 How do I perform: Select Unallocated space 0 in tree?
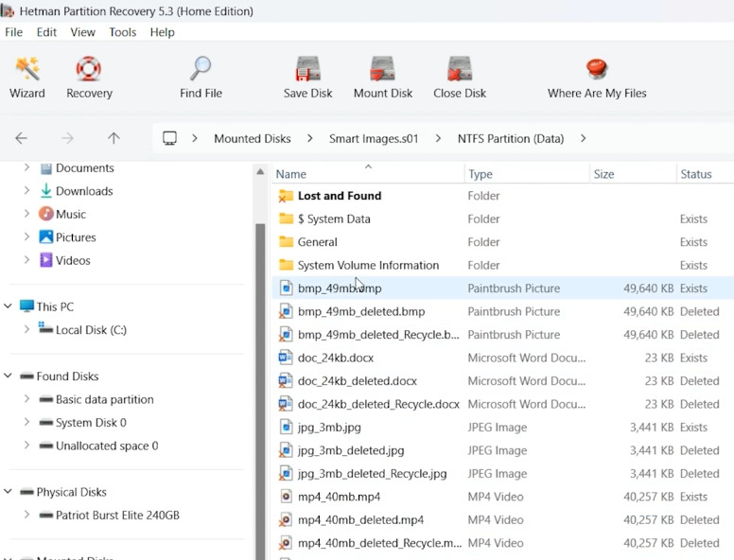107,446
